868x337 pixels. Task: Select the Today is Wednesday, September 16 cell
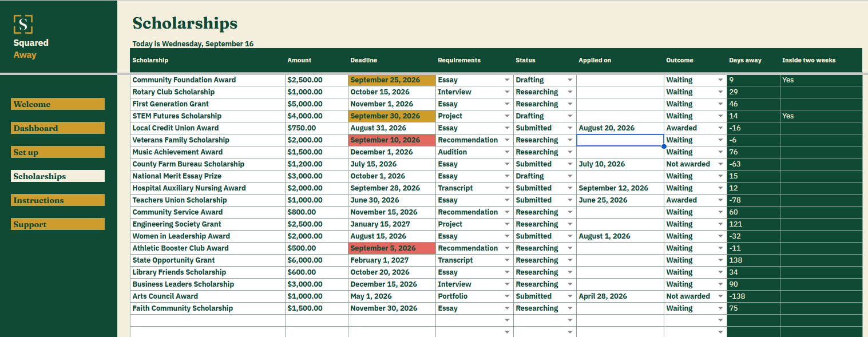click(x=193, y=44)
